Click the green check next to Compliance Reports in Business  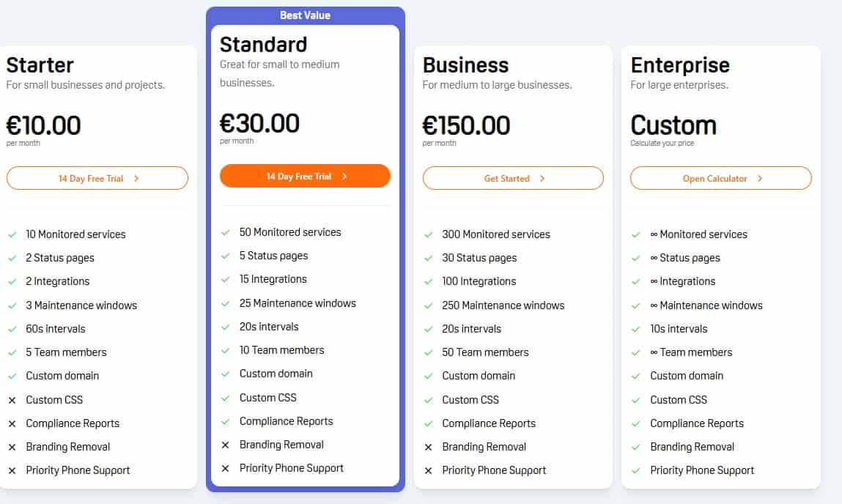pyautogui.click(x=429, y=423)
